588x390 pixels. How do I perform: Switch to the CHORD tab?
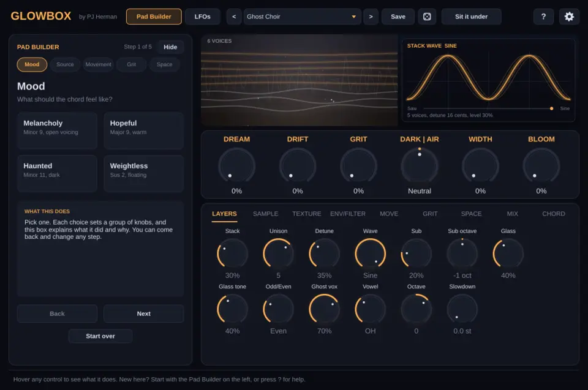click(x=554, y=214)
